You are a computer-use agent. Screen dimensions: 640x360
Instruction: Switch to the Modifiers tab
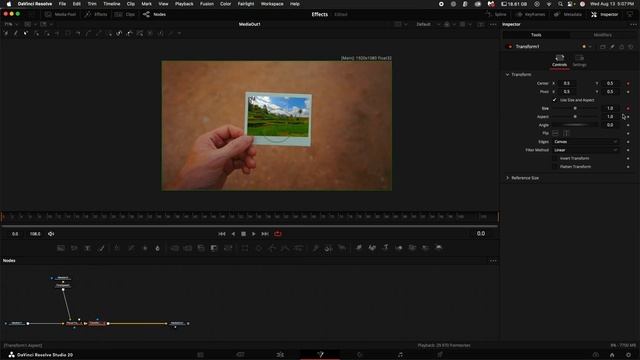pos(602,35)
